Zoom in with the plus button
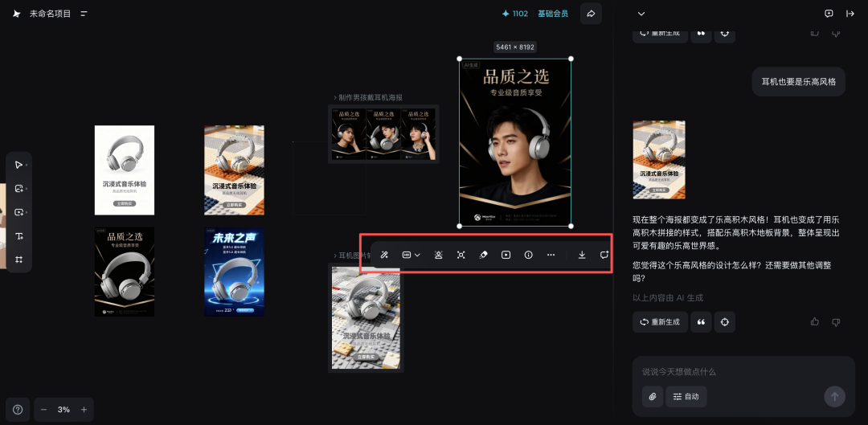Screen dimensions: 868x425 (84, 410)
